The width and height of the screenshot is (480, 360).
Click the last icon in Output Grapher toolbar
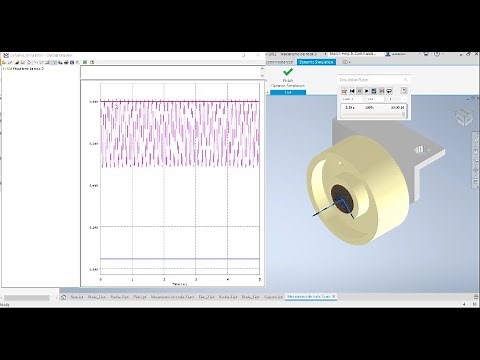pos(92,62)
